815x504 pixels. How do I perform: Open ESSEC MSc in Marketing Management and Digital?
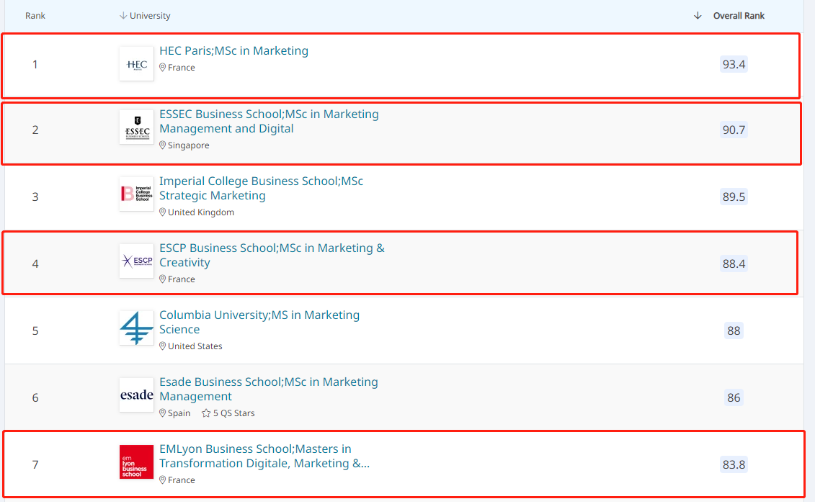click(x=268, y=121)
